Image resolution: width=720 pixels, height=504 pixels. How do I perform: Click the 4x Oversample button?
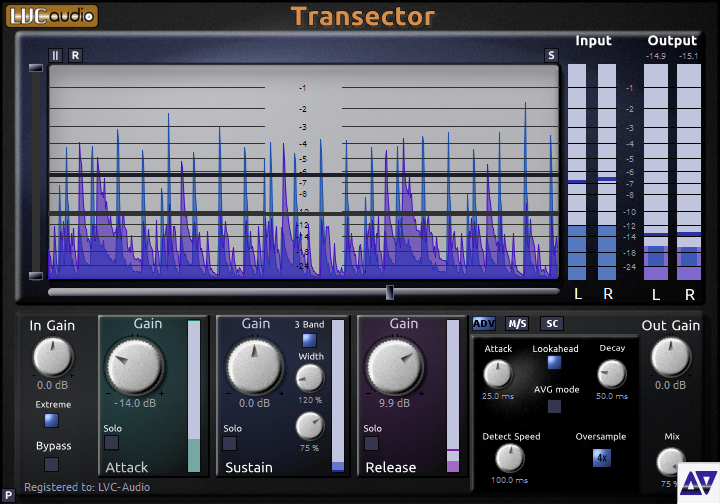(602, 458)
